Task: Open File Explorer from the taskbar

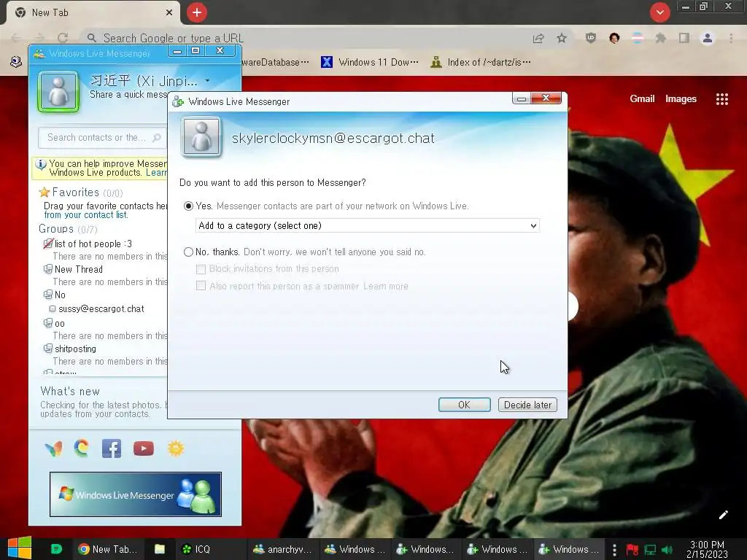Action: [160, 549]
